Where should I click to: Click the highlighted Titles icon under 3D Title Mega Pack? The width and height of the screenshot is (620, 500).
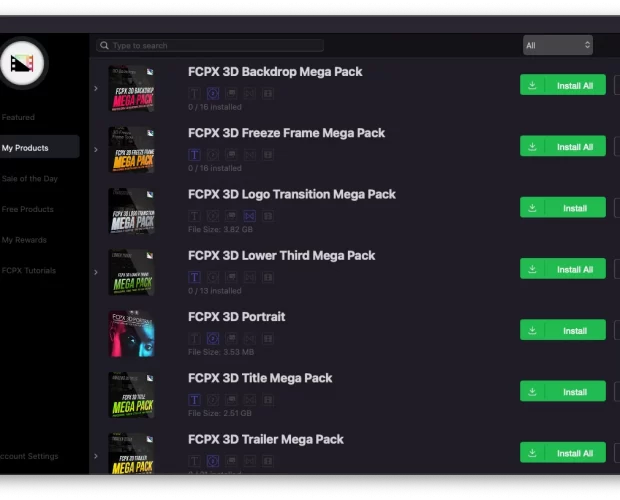pyautogui.click(x=194, y=400)
